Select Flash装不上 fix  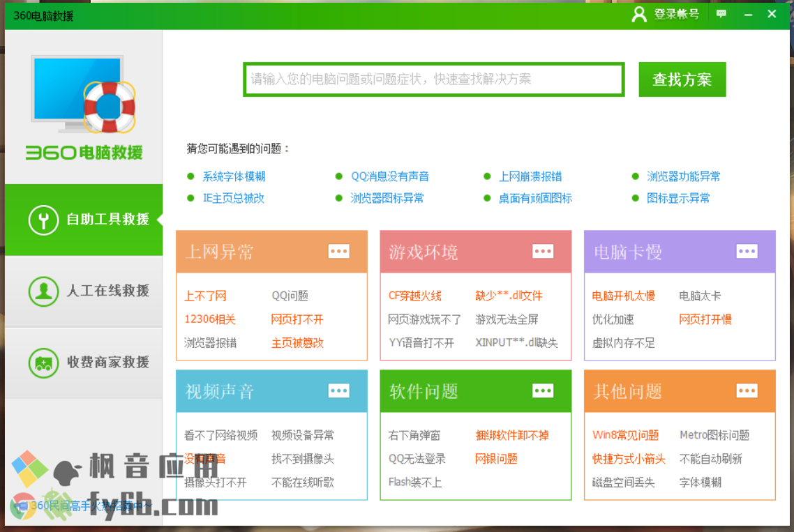414,482
